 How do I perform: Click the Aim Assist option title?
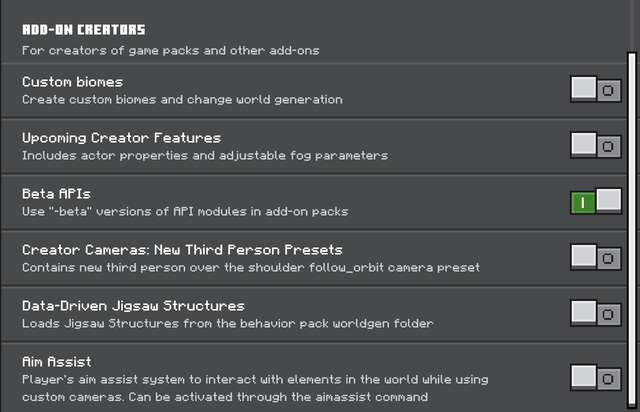coord(57,361)
